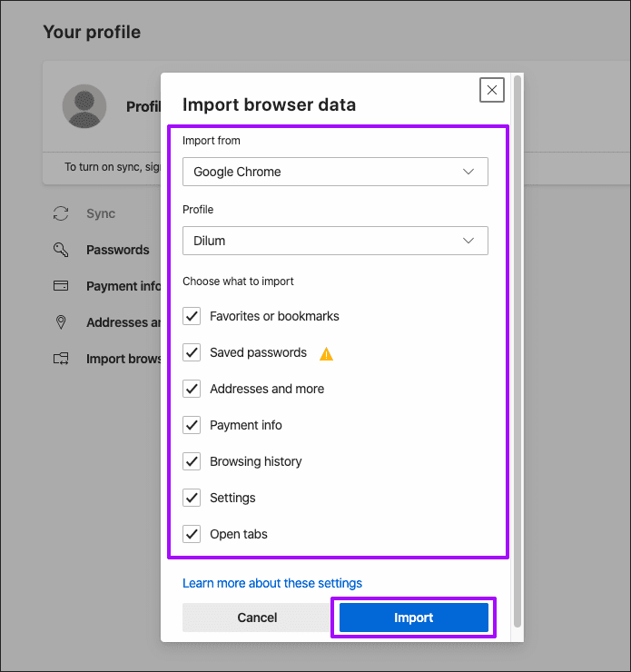Click the Cancel button
The image size is (631, 672).
[257, 618]
